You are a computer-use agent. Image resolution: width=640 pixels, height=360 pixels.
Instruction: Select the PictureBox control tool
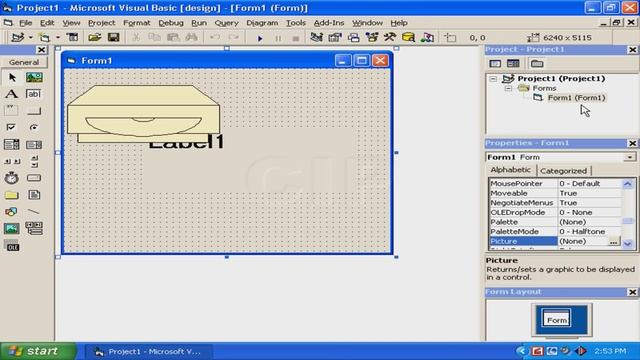(x=34, y=78)
